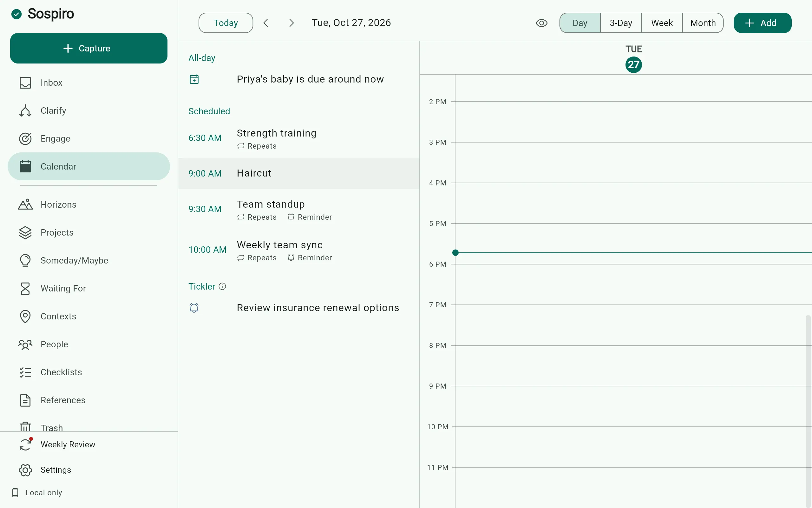Open Engage target icon

tap(25, 138)
